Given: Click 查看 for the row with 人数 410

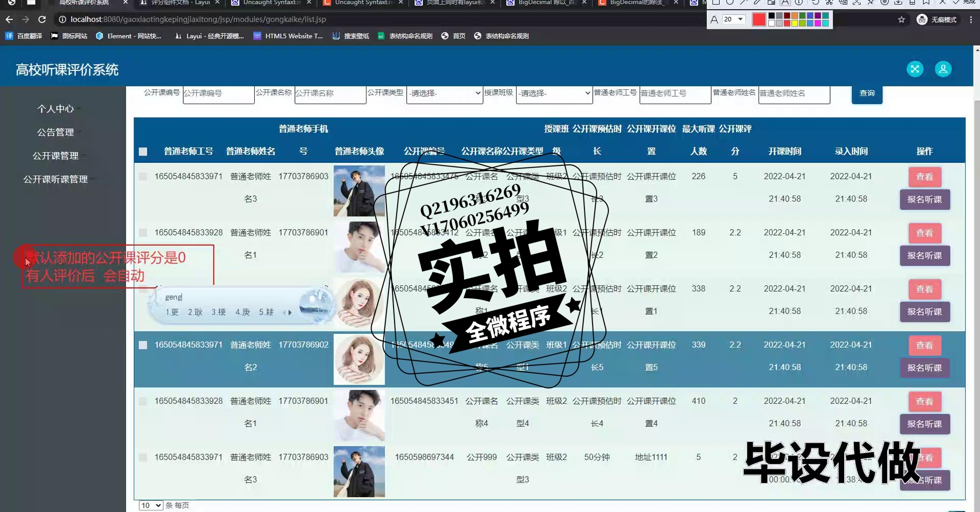Looking at the screenshot, I should pos(924,402).
